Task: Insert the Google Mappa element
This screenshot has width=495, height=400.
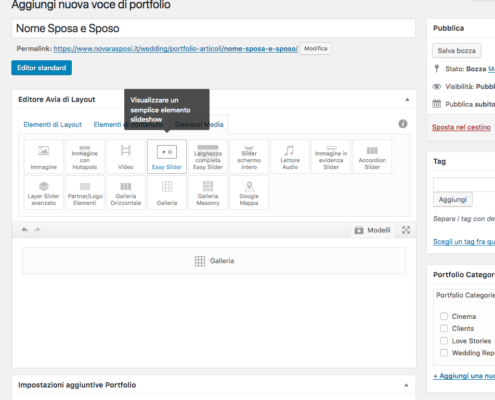Action: coord(249,193)
